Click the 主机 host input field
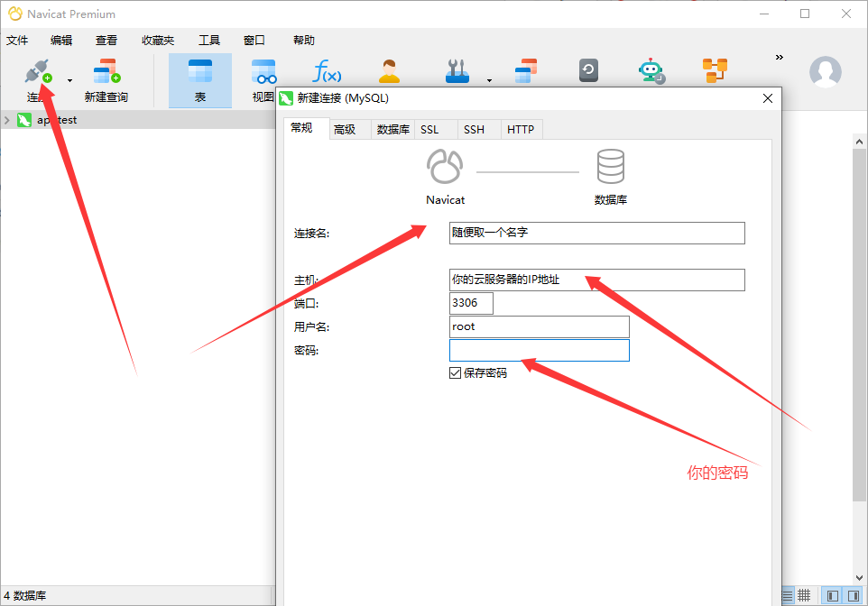The width and height of the screenshot is (868, 606). (x=596, y=280)
